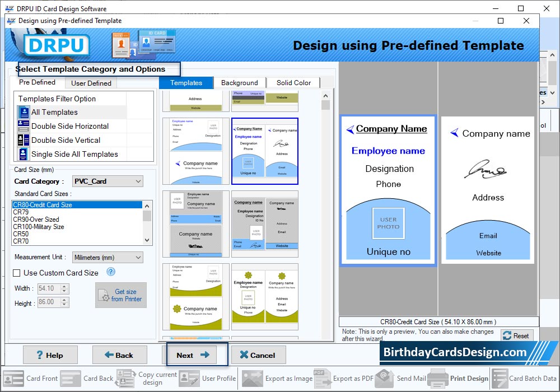Open custom card size help icon
560x392 pixels.
[111, 272]
